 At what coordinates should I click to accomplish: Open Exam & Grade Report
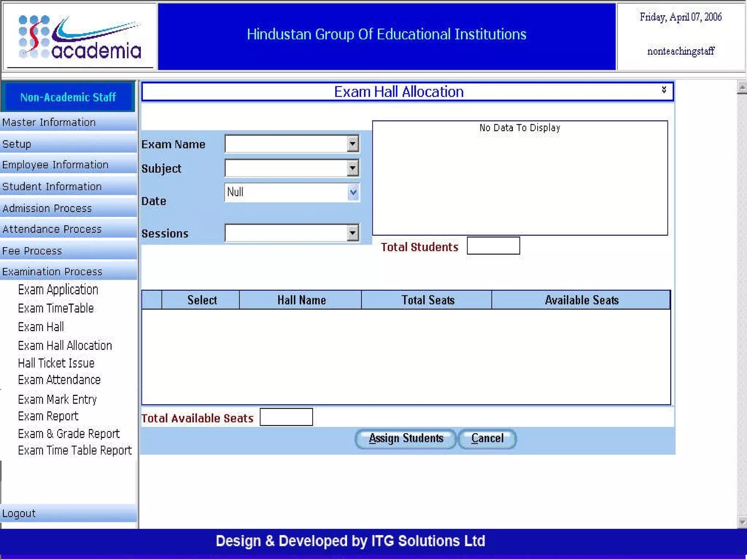(69, 434)
